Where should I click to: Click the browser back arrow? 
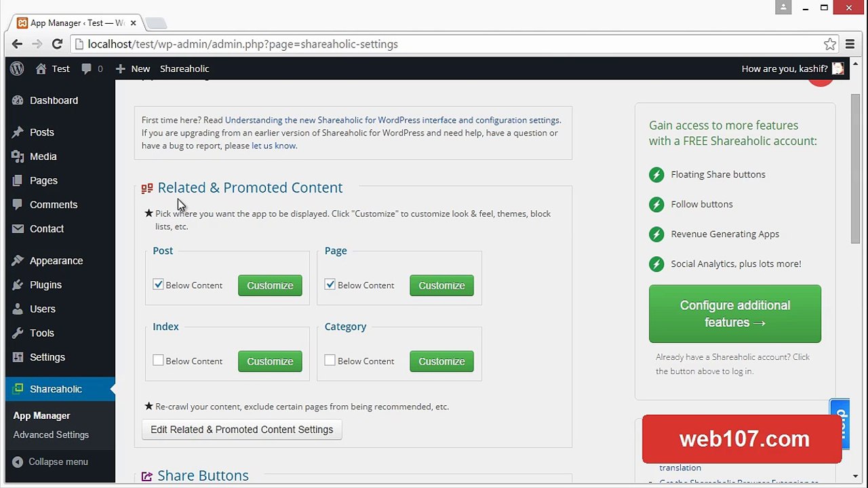[x=18, y=44]
